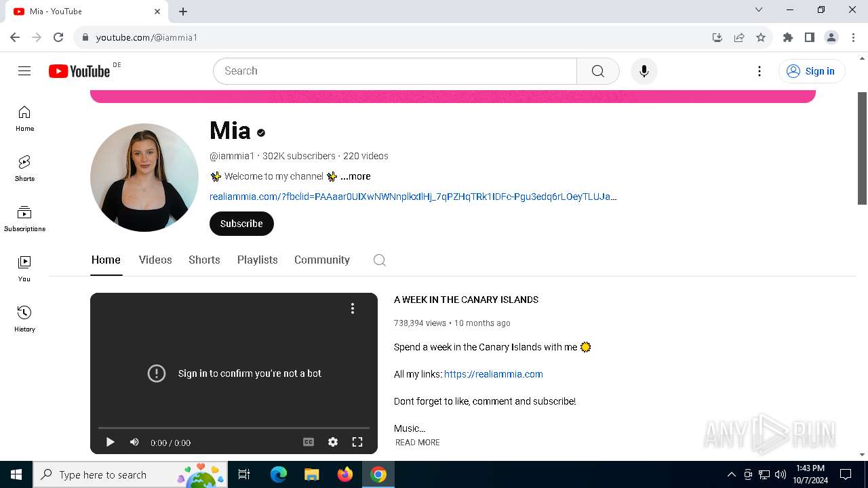The image size is (868, 488).
Task: Reload the current page
Action: [58, 37]
